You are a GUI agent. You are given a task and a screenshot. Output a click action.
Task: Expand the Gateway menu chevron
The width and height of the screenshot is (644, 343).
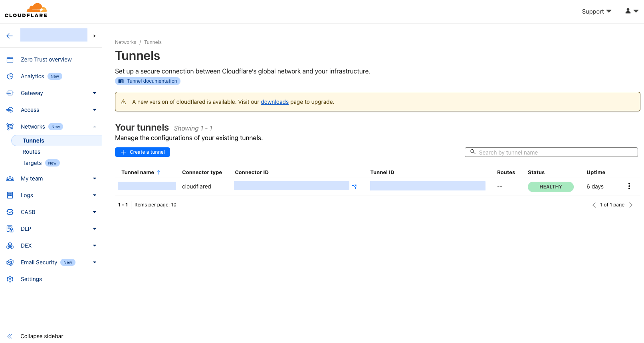click(x=95, y=93)
